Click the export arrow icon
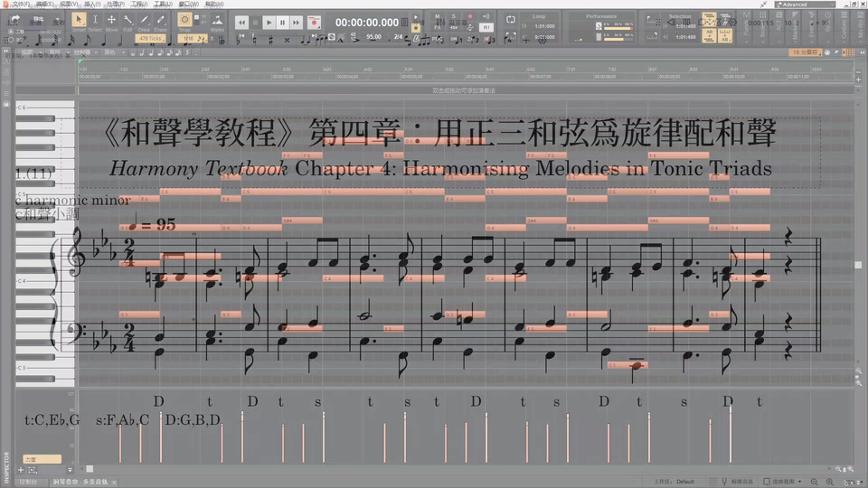Viewport: 868px width, 488px height. point(14,21)
